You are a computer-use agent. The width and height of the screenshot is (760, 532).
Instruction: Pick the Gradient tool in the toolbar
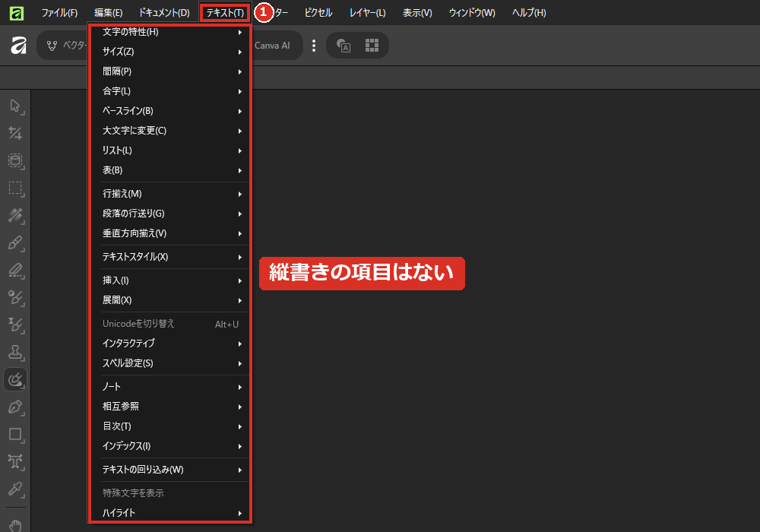[15, 215]
